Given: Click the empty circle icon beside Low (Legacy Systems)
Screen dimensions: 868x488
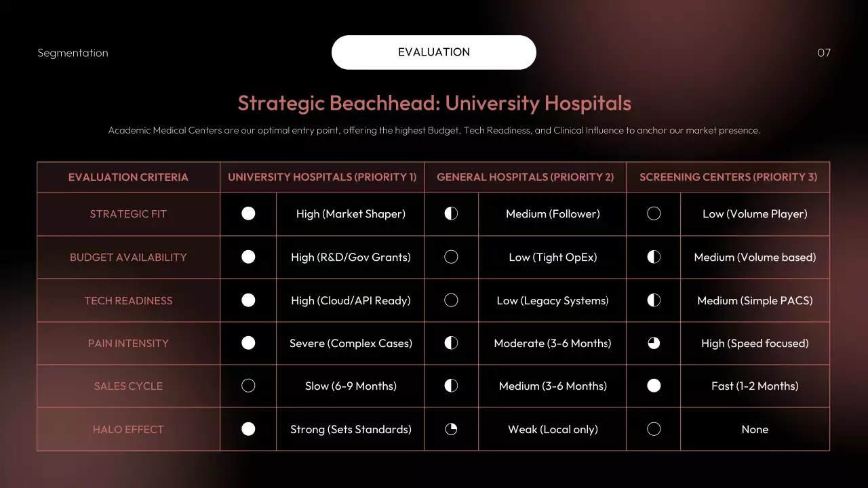Looking at the screenshot, I should (451, 300).
